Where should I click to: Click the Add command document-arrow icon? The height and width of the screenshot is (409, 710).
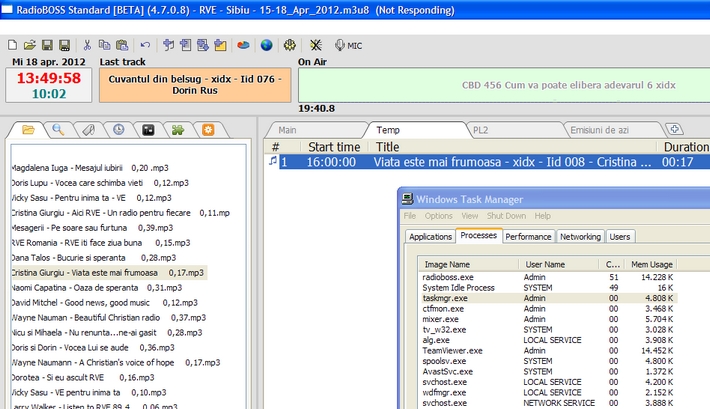203,45
